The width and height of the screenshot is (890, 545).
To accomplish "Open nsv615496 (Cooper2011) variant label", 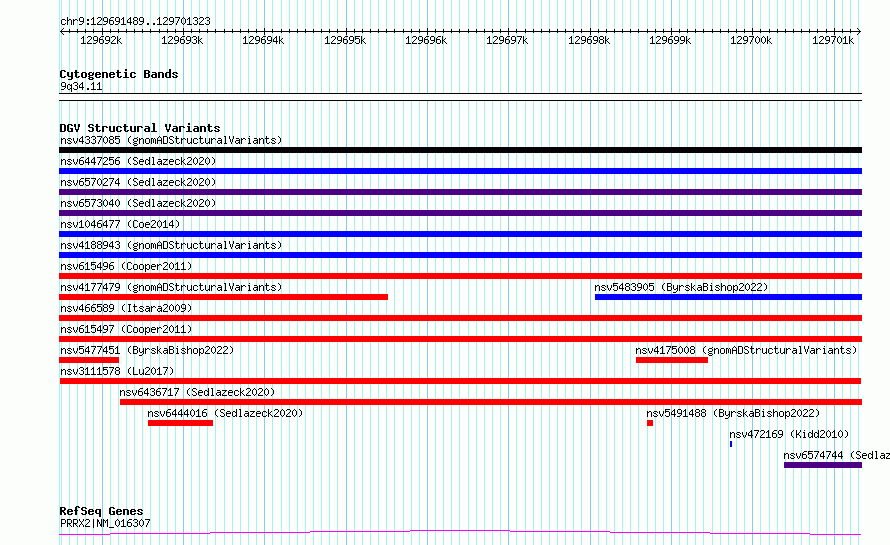I will [x=126, y=266].
